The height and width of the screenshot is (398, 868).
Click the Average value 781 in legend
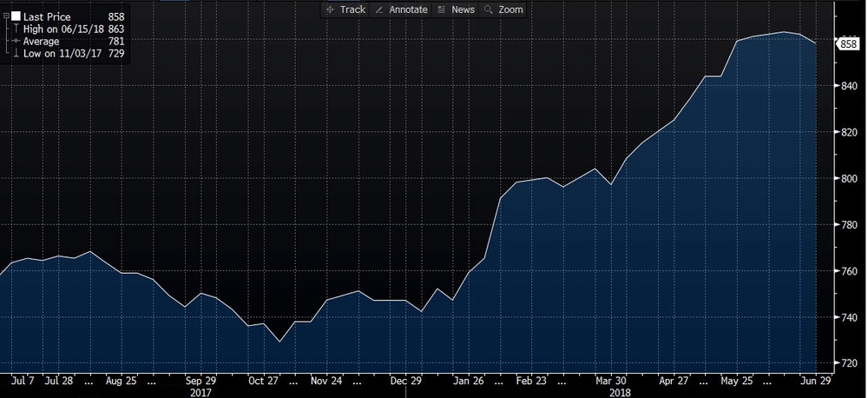point(115,42)
